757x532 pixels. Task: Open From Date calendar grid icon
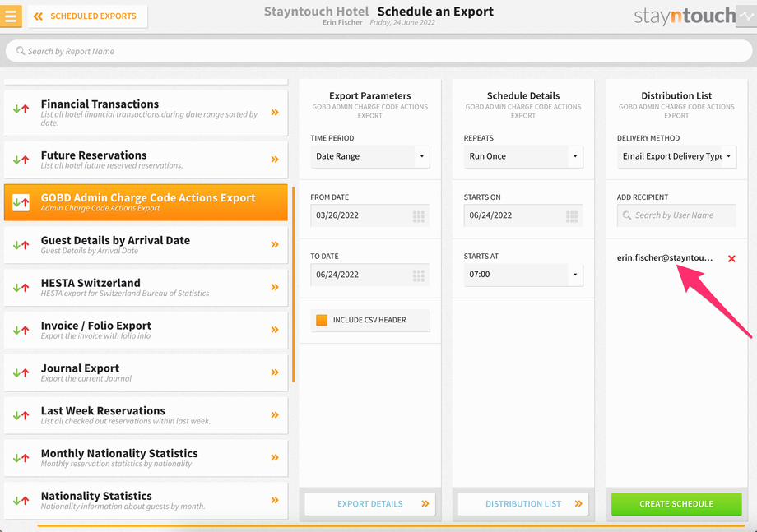pyautogui.click(x=419, y=216)
